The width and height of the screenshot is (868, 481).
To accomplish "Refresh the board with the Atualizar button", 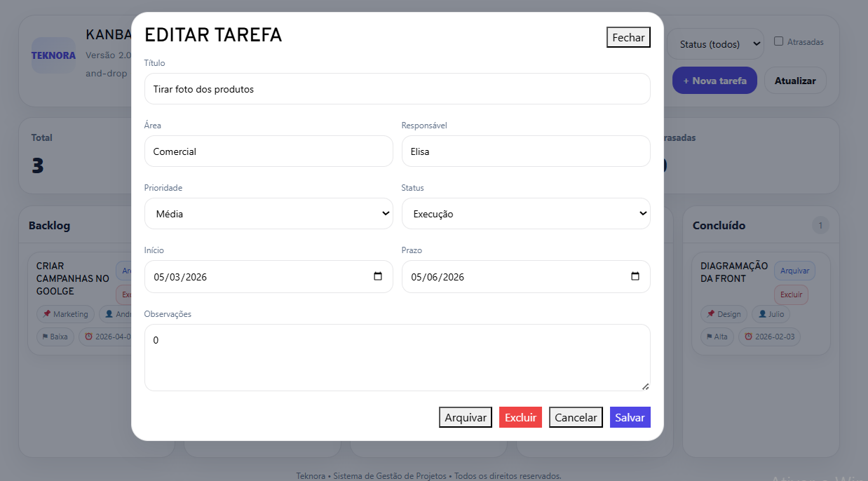I will (x=795, y=80).
